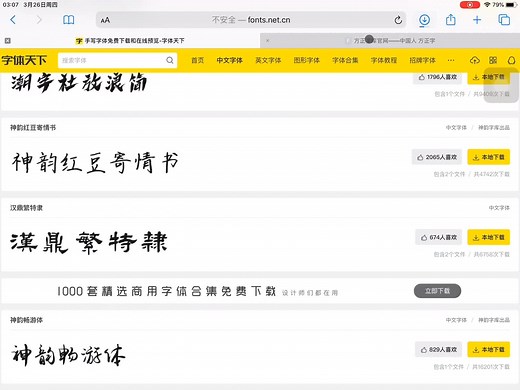Open Safari bookmarks book icon
The image size is (520, 390).
click(x=69, y=20)
